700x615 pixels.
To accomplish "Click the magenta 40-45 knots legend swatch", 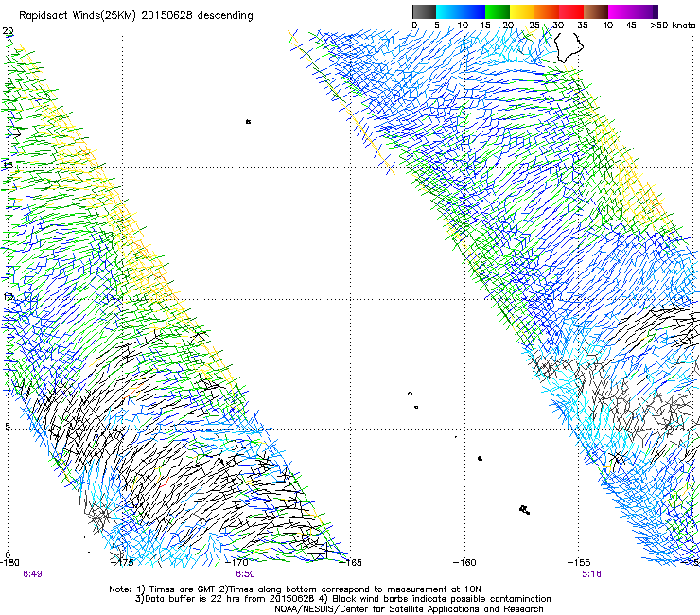I will [x=621, y=11].
